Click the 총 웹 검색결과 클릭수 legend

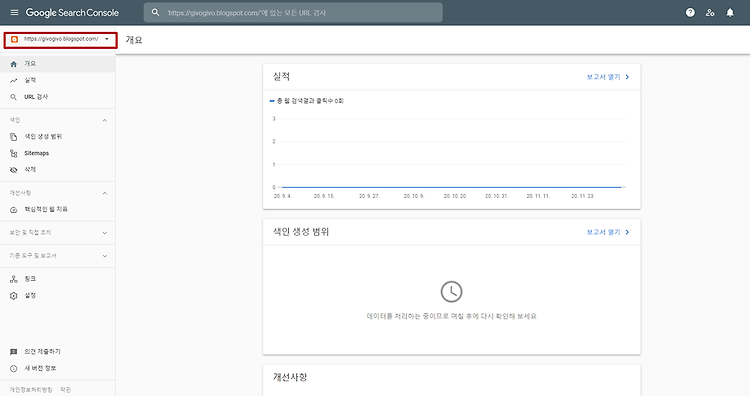coord(307,101)
